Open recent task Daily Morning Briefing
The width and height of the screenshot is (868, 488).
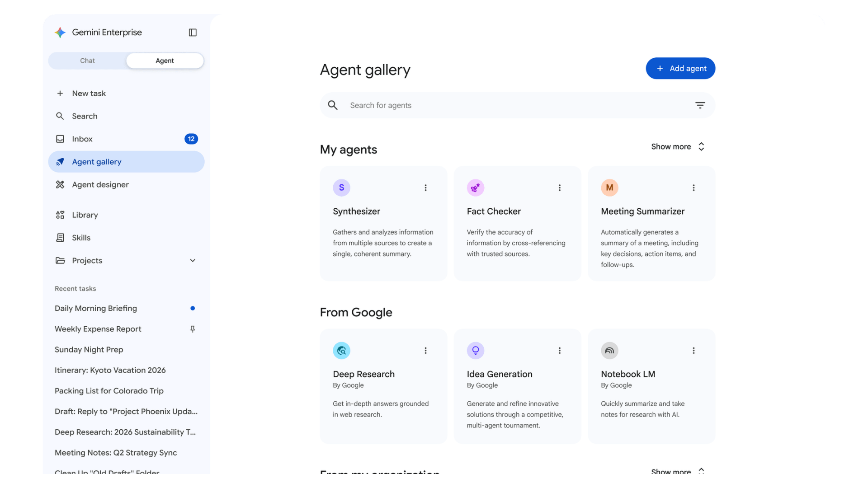coord(96,308)
